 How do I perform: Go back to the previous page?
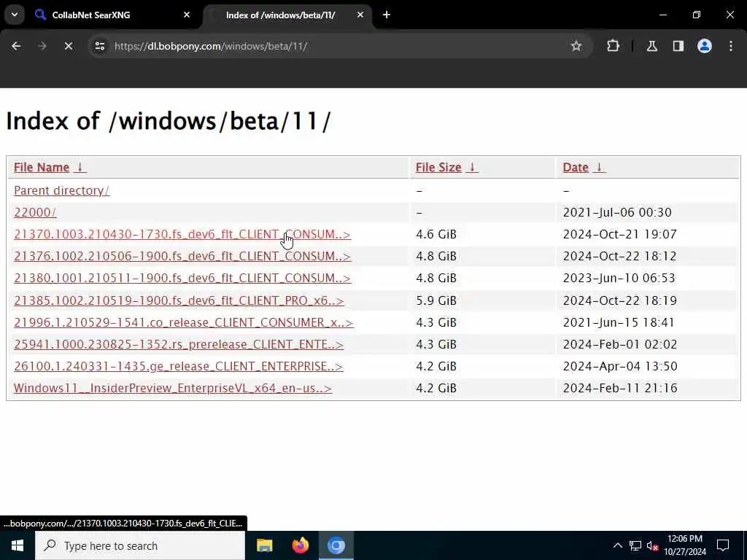pyautogui.click(x=16, y=46)
